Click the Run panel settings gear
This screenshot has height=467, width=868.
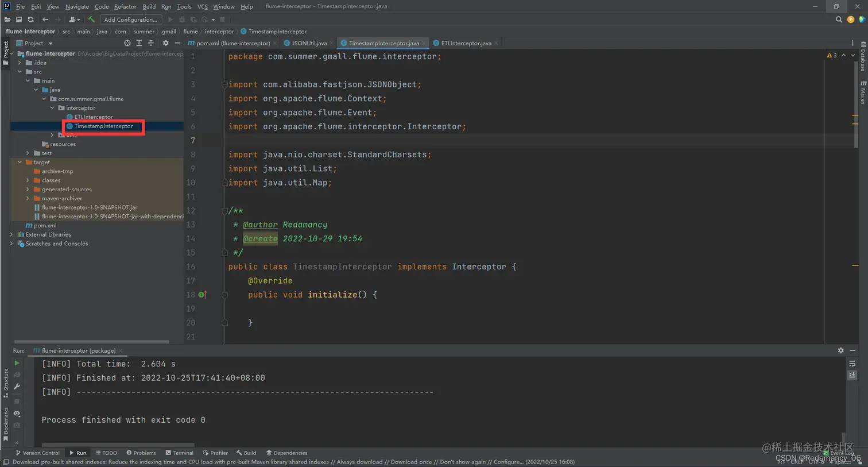click(x=840, y=350)
